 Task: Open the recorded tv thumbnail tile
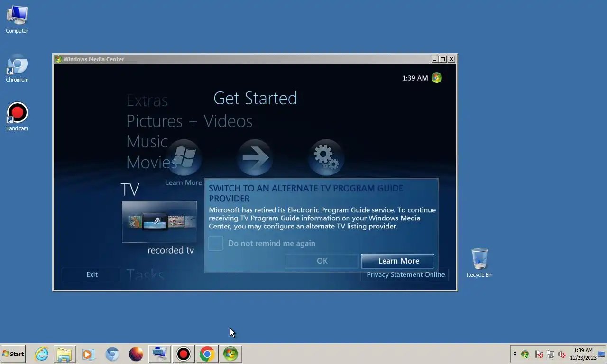pyautogui.click(x=159, y=222)
